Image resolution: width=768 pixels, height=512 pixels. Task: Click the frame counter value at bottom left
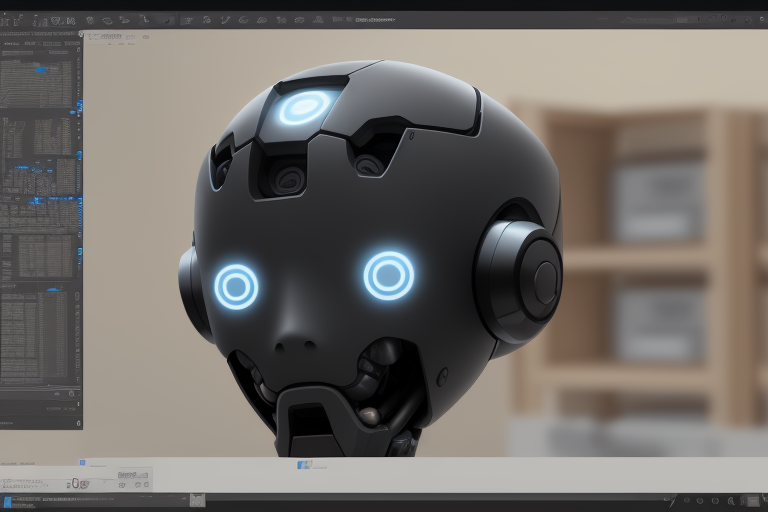tap(74, 483)
